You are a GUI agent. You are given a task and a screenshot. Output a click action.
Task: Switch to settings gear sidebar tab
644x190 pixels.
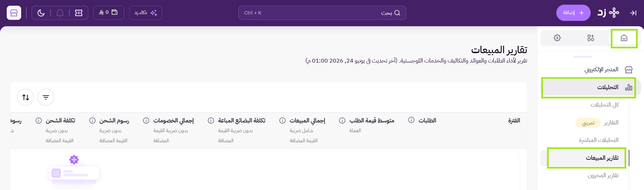tap(557, 38)
